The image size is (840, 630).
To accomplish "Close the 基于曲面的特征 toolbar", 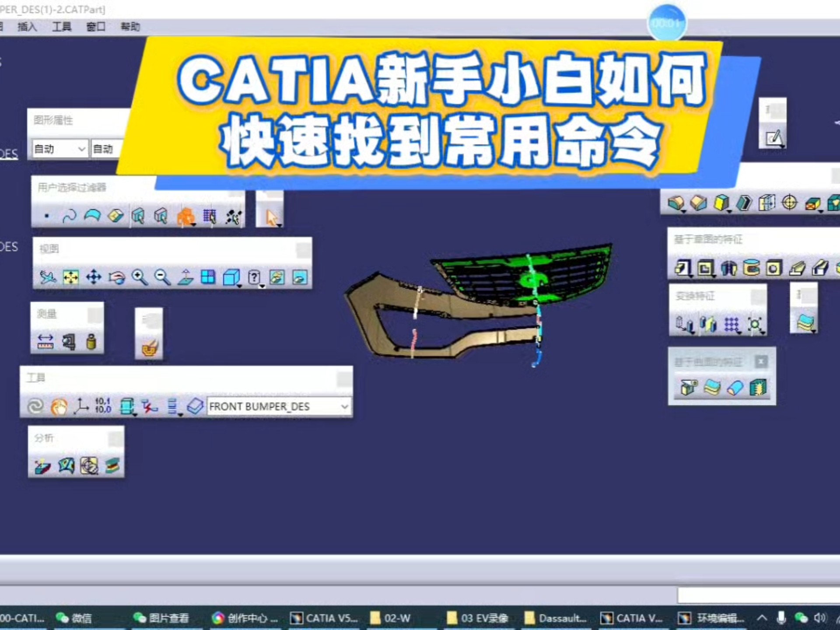I will click(761, 362).
